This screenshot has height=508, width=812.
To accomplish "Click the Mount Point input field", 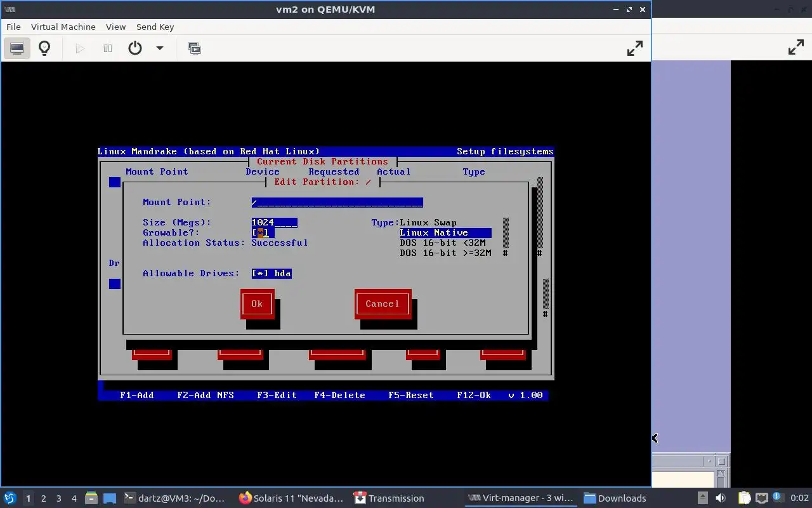I will (x=337, y=202).
